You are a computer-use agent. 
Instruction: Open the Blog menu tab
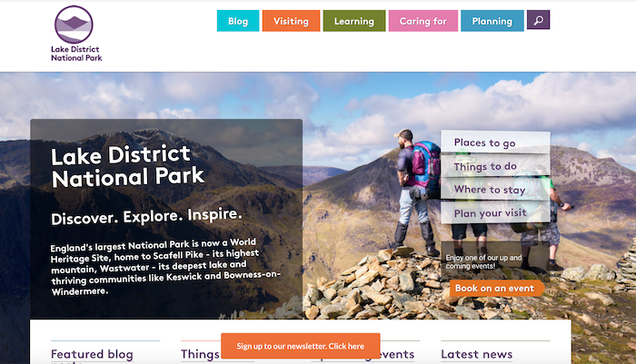click(238, 21)
